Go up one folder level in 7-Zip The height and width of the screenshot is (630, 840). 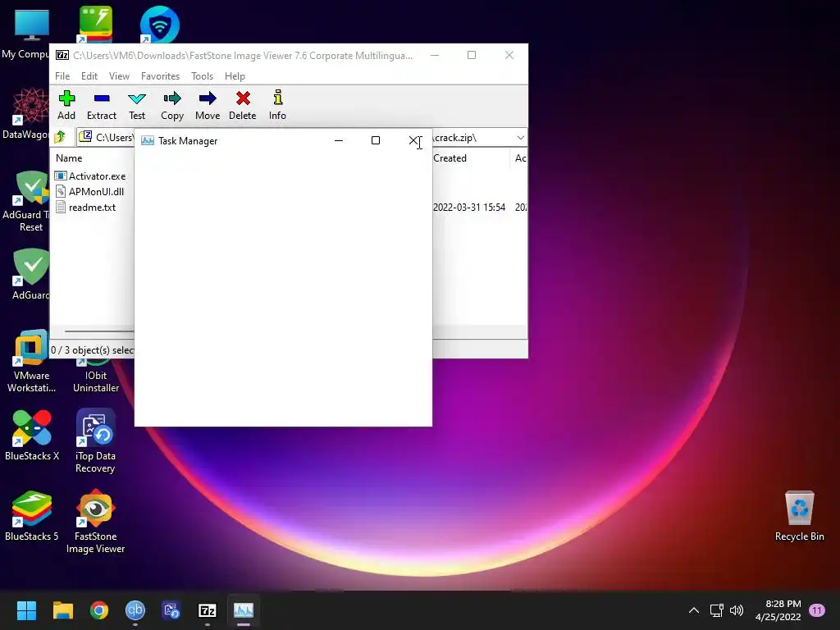point(60,138)
